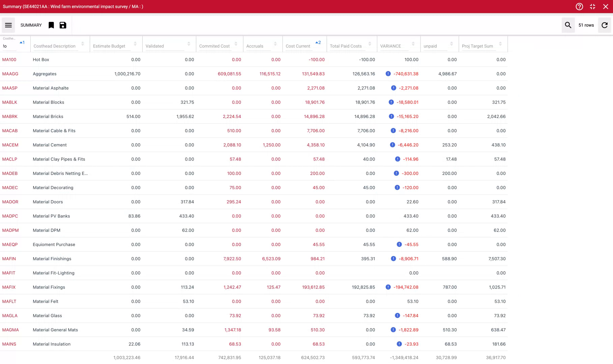Toggle sort on Total Paid Costs

click(x=370, y=44)
